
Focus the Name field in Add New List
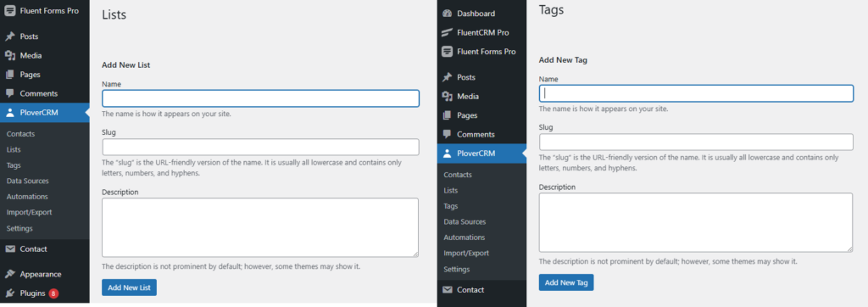tap(261, 98)
